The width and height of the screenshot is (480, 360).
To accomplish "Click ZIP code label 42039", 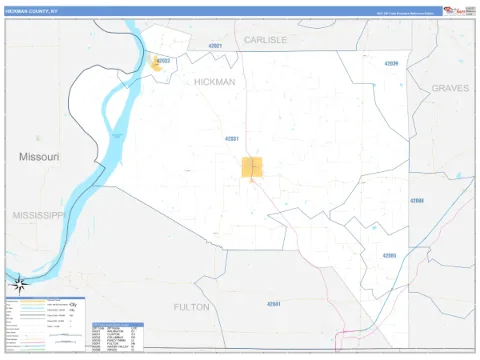I will click(391, 63).
